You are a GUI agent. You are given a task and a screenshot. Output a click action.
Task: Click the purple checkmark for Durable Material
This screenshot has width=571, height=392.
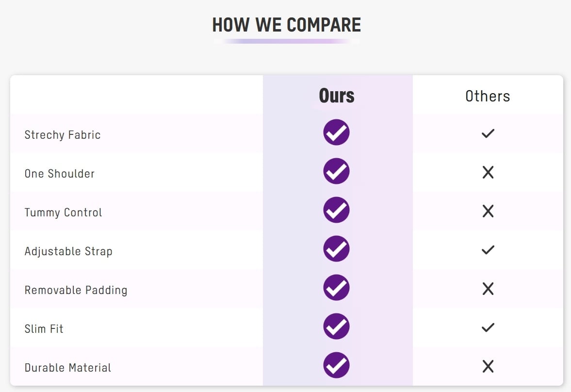(x=336, y=365)
